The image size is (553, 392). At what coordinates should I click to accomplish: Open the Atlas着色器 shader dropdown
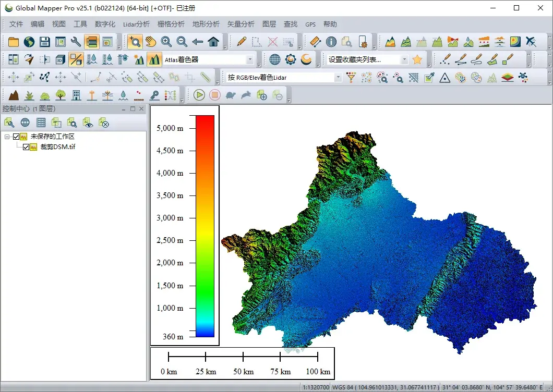[x=250, y=59]
